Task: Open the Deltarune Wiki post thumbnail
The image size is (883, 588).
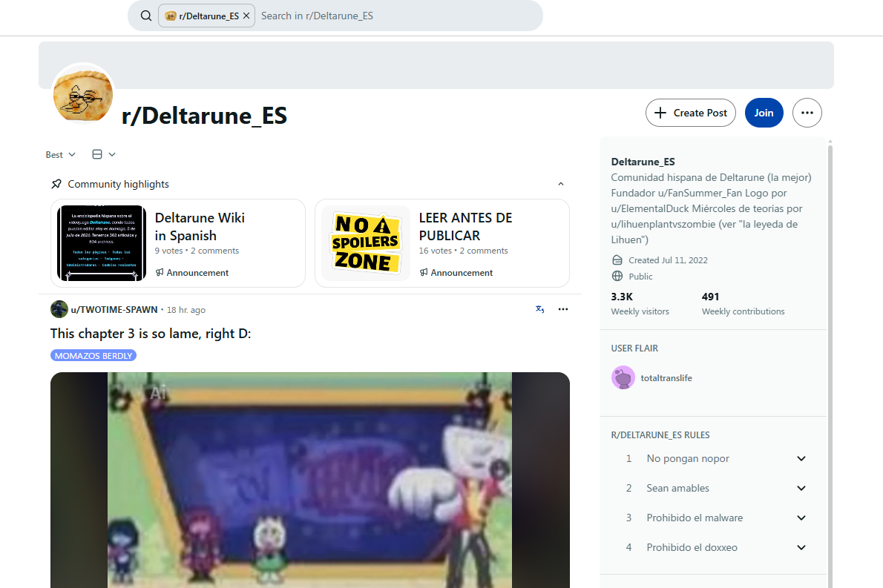Action: tap(102, 243)
